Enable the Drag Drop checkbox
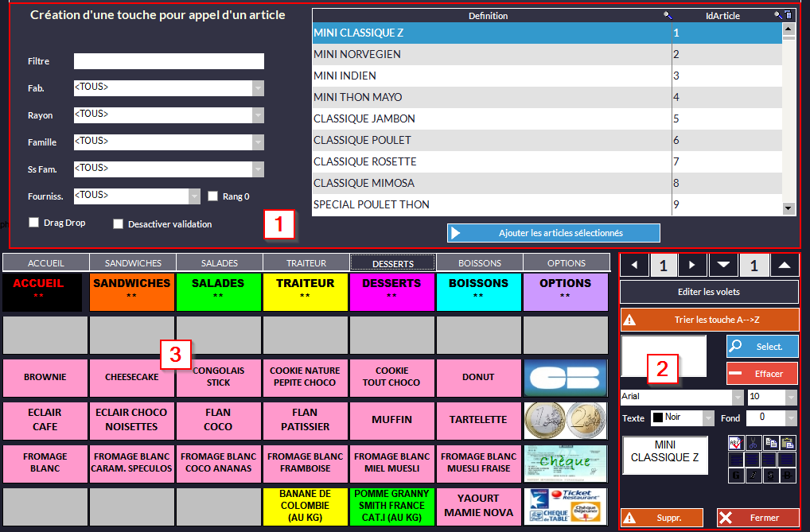The height and width of the screenshot is (532, 810). [x=33, y=223]
